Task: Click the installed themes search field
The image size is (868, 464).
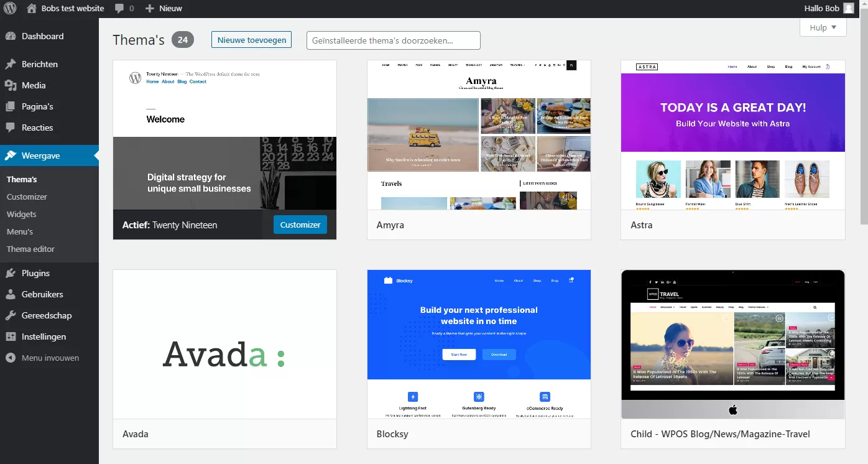Action: click(x=393, y=40)
